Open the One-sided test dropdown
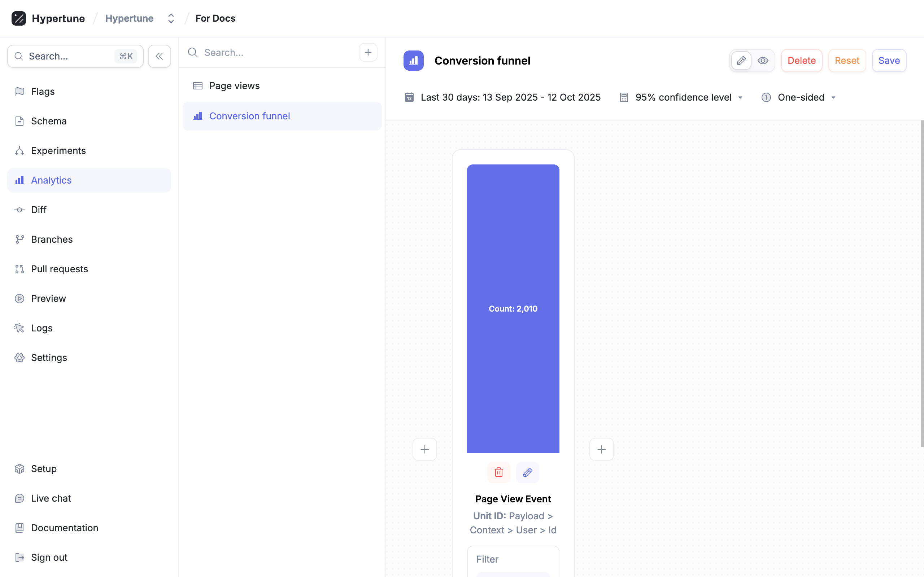The image size is (924, 577). 801,97
